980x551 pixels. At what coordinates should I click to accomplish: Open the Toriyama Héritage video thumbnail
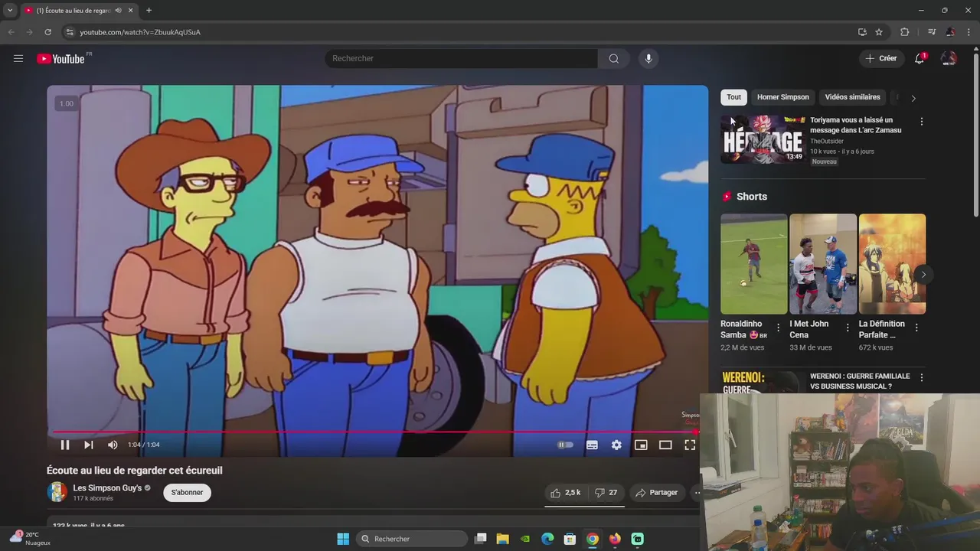[762, 139]
